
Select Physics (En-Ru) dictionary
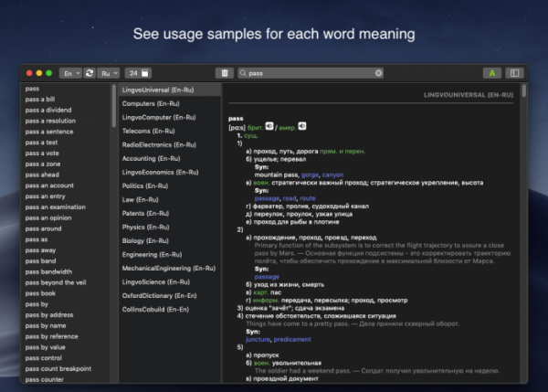click(170, 227)
